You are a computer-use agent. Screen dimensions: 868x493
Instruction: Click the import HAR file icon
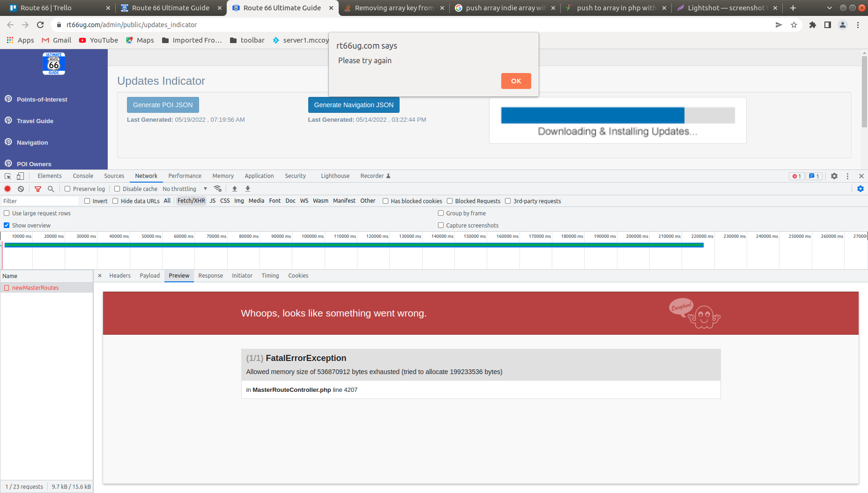(x=235, y=189)
